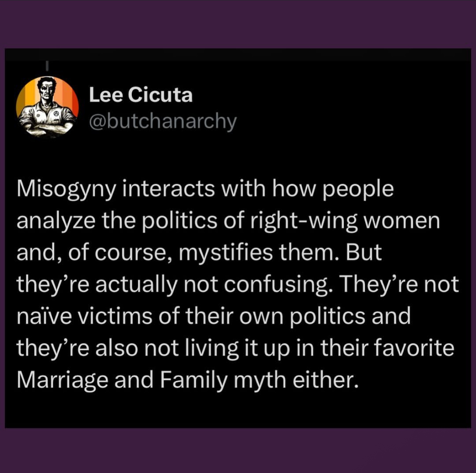476x473 pixels.
Task: Click the word "Marriage" in the last line
Action: tap(62, 380)
